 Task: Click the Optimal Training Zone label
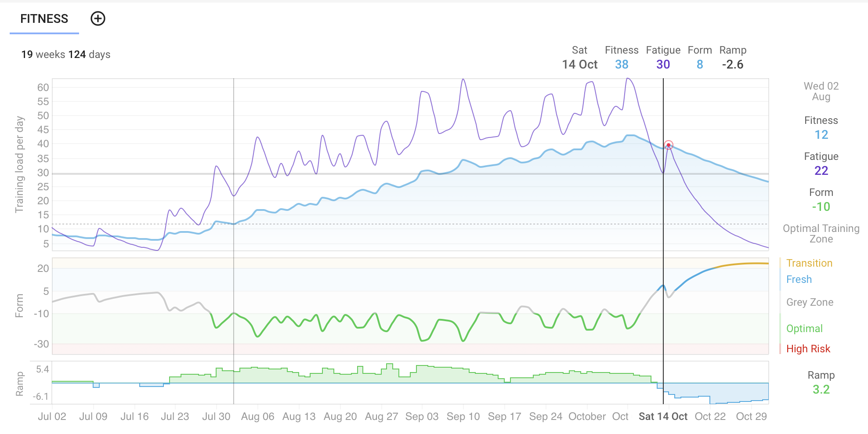821,234
